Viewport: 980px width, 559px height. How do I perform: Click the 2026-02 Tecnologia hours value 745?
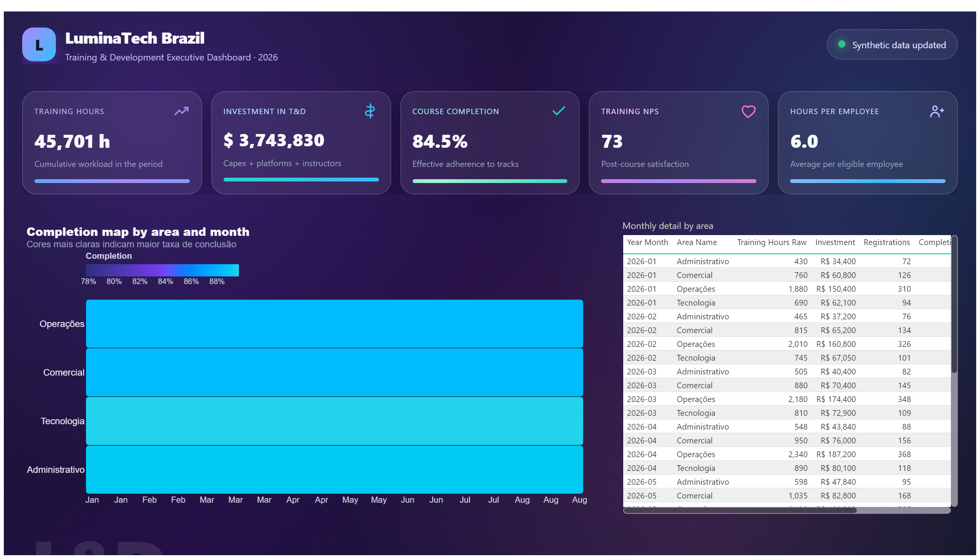tap(801, 358)
